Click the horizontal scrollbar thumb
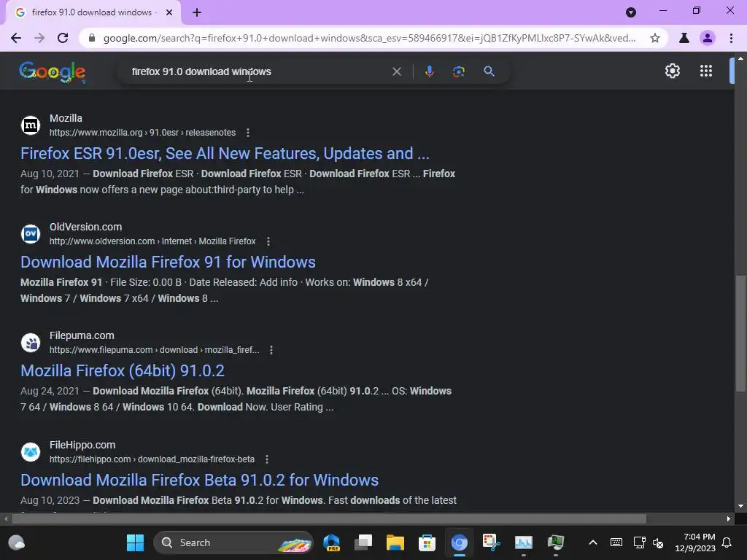 point(329,518)
